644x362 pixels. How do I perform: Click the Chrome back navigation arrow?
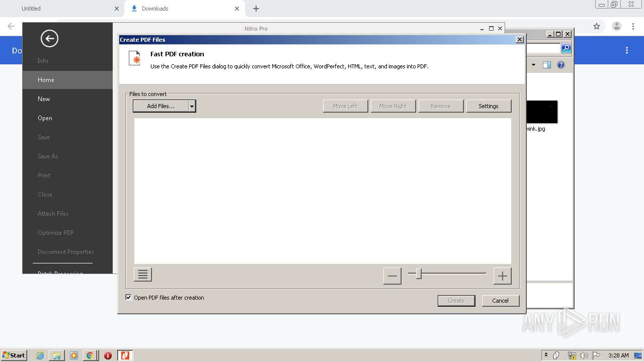pos(11,26)
